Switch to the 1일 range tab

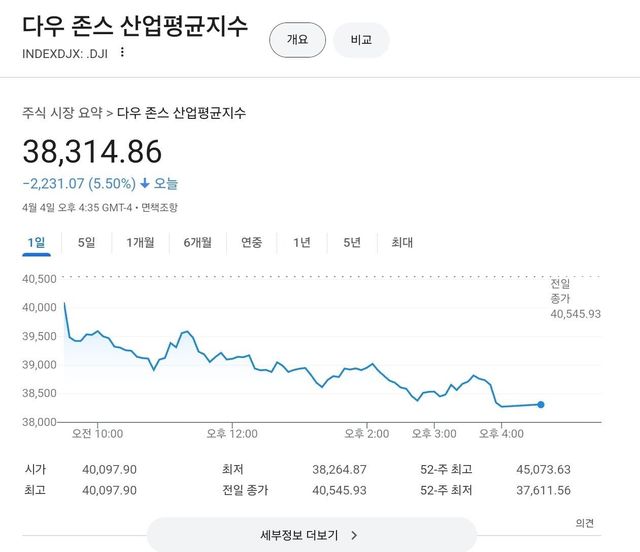37,242
